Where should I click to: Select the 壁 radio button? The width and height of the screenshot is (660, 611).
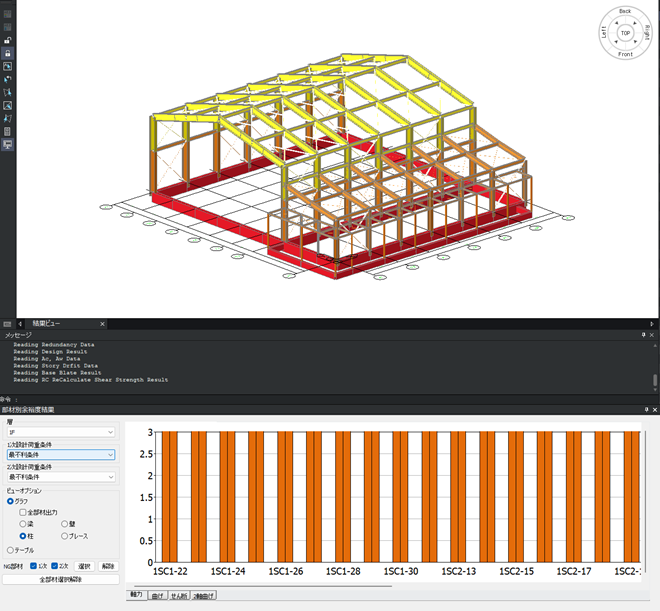(x=64, y=524)
